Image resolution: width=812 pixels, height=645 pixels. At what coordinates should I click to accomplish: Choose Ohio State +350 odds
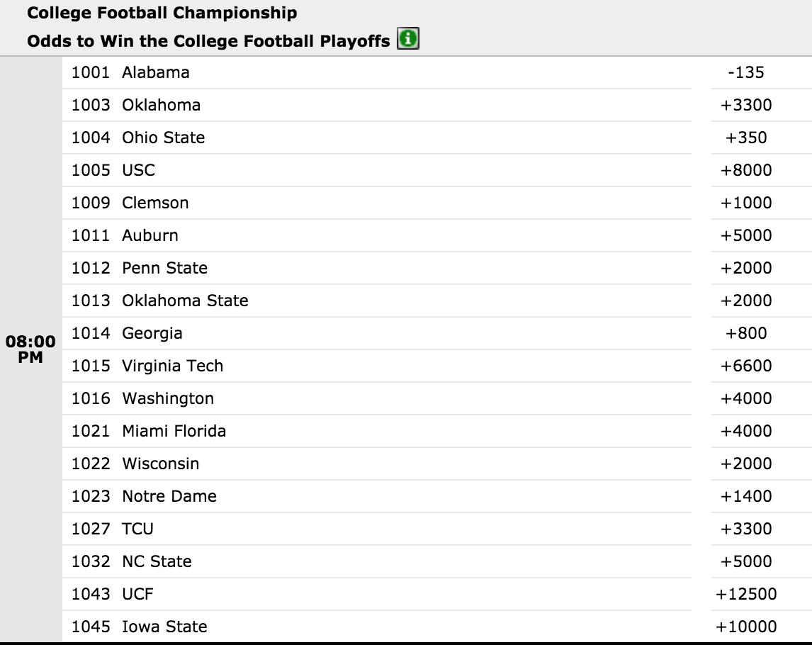(745, 138)
